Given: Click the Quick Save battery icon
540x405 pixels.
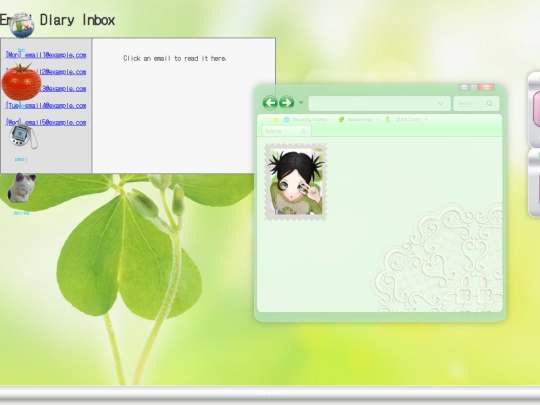Looking at the screenshot, I should pyautogui.click(x=387, y=120).
